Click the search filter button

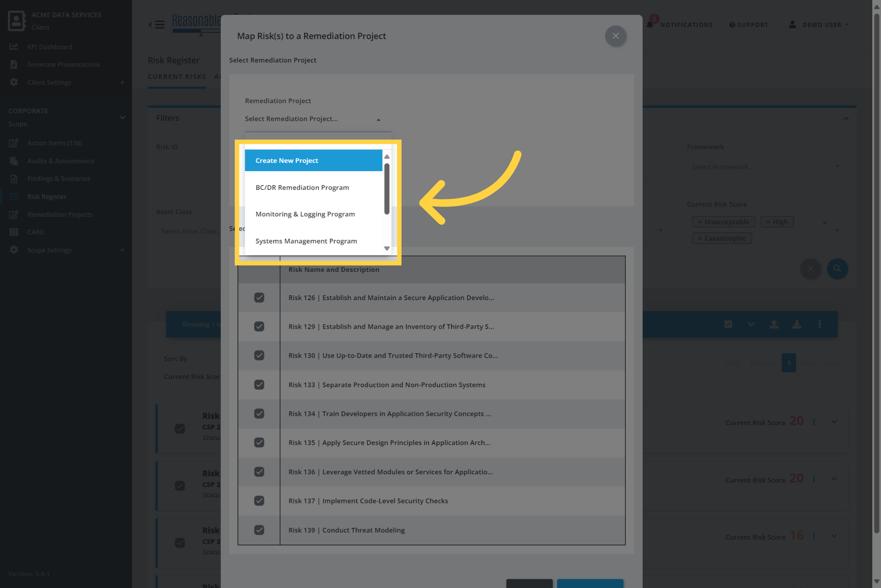(x=837, y=269)
